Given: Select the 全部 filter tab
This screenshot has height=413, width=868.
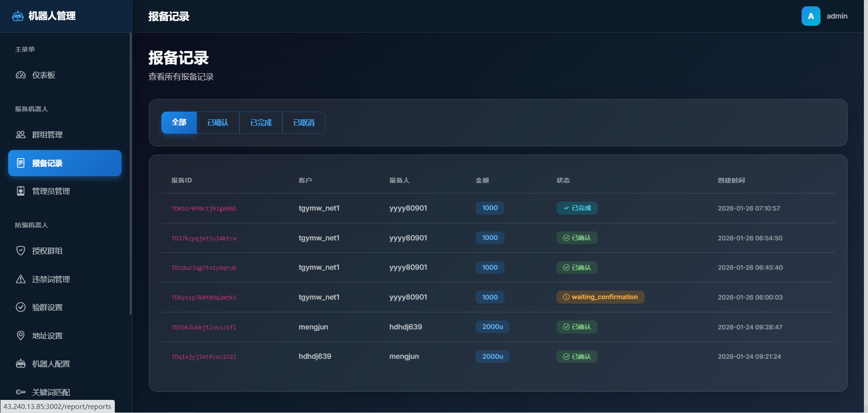Looking at the screenshot, I should tap(179, 122).
